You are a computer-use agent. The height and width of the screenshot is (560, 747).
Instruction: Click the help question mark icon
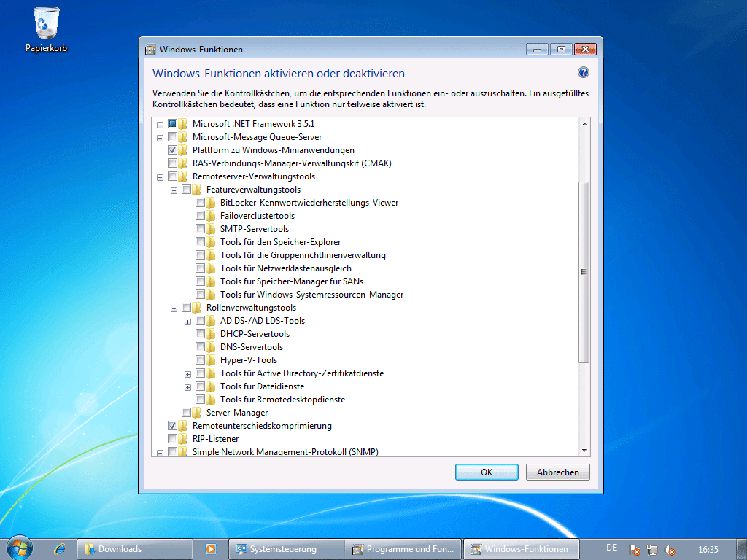583,72
